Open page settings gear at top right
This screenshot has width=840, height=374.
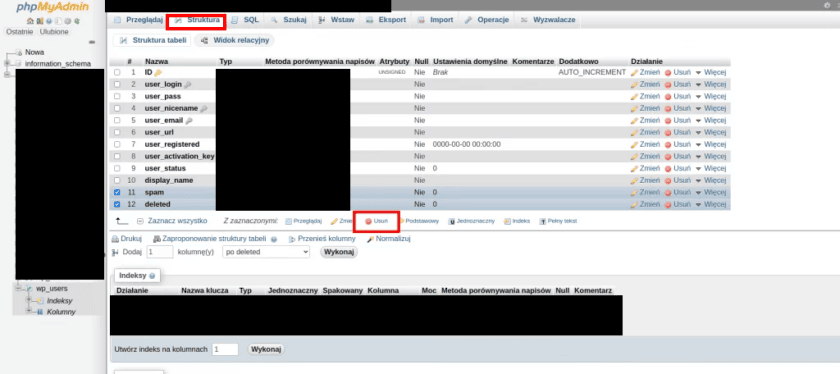pyautogui.click(x=827, y=5)
